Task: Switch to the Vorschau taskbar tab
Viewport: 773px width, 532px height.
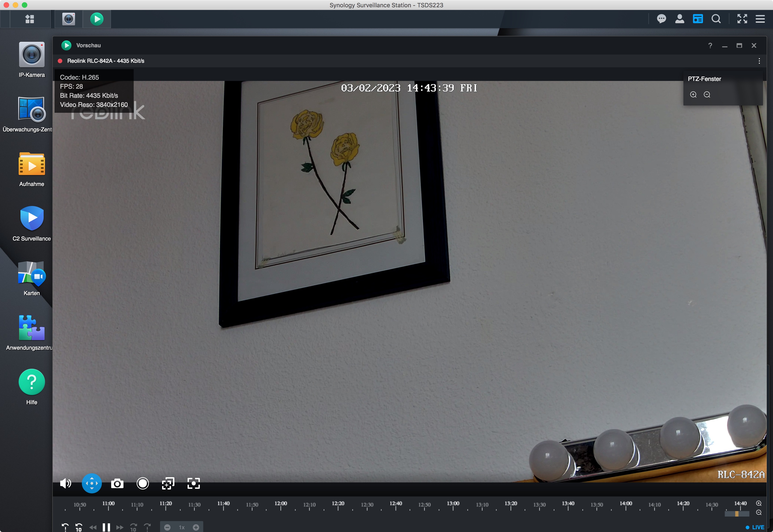Action: tap(97, 19)
